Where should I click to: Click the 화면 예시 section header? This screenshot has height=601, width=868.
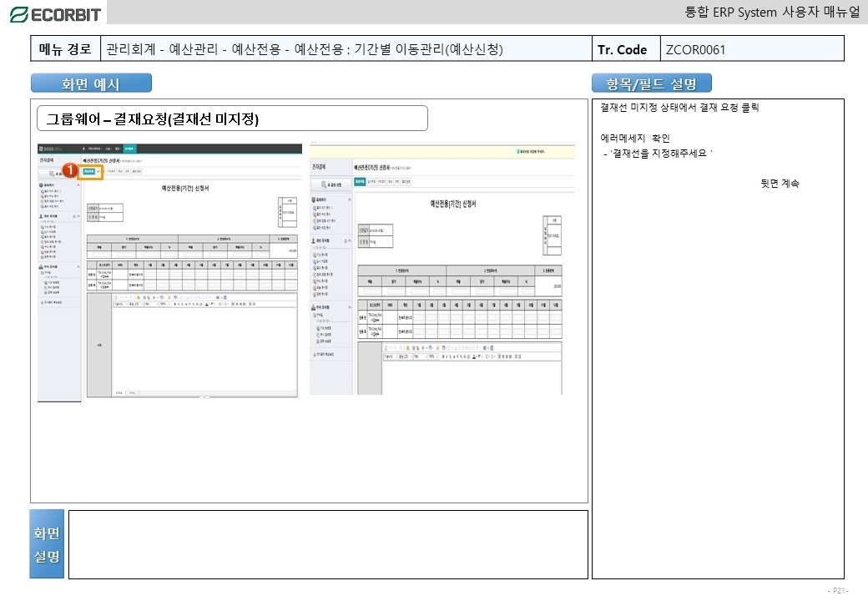91,83
